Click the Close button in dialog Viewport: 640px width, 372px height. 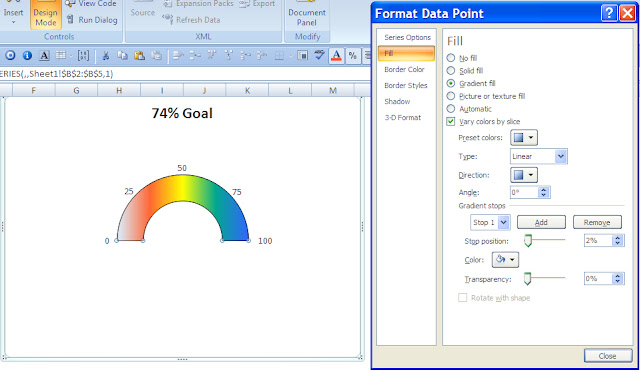coord(607,356)
